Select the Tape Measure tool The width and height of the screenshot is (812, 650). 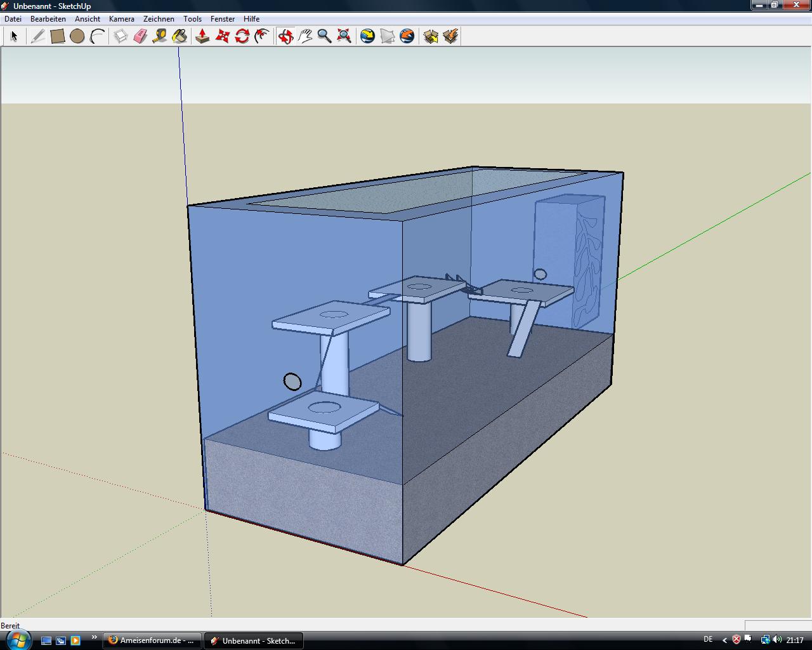[x=160, y=36]
